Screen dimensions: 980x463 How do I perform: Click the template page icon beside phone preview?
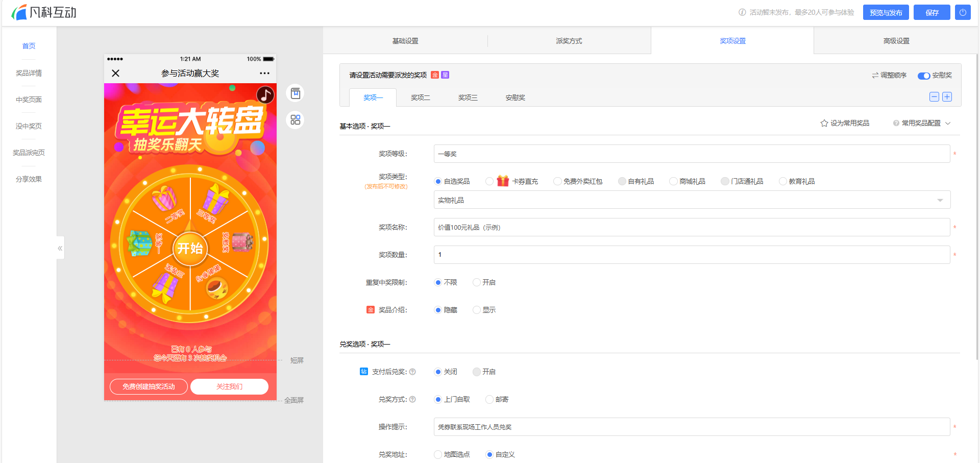click(295, 93)
